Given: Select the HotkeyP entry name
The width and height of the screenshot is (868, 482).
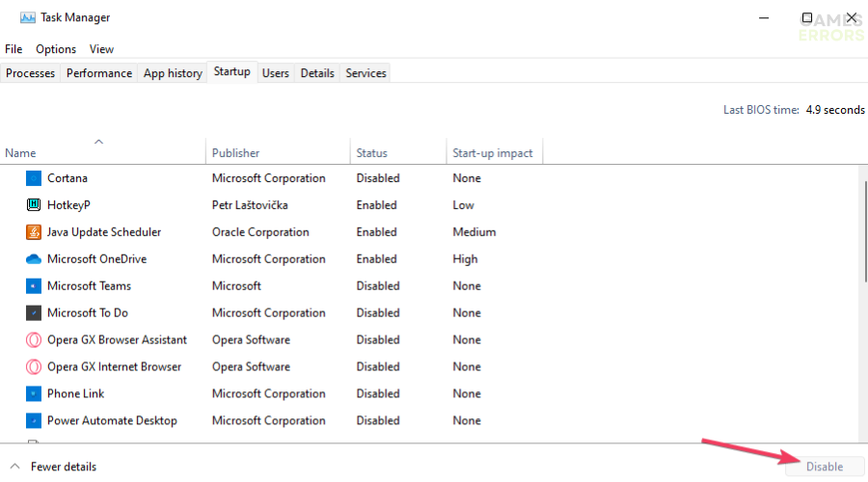Looking at the screenshot, I should [x=68, y=205].
